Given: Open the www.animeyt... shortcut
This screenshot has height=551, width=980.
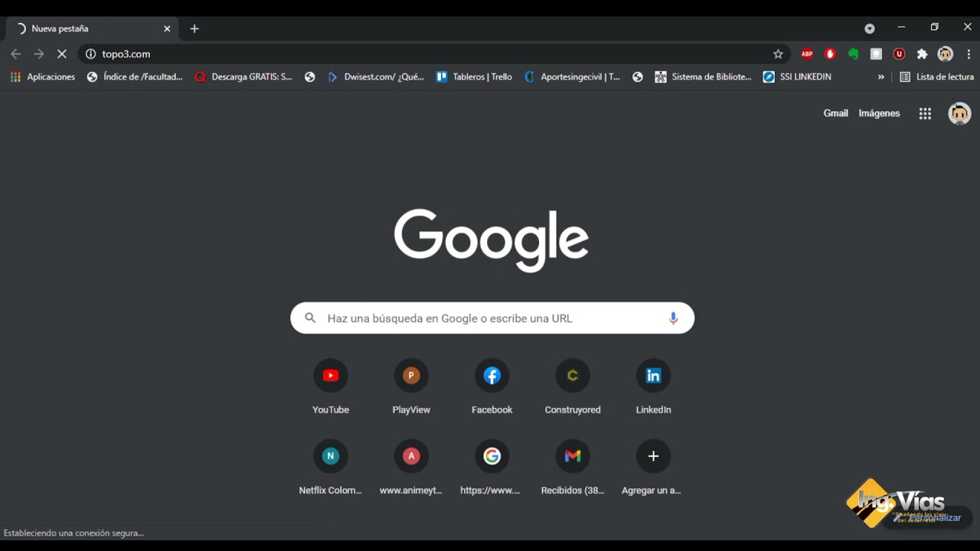Looking at the screenshot, I should (x=411, y=468).
